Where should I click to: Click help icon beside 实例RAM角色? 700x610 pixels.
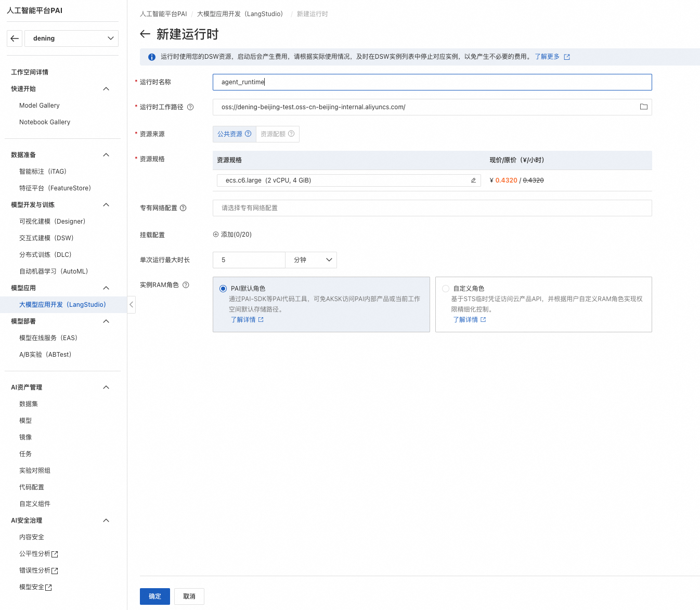pos(186,285)
